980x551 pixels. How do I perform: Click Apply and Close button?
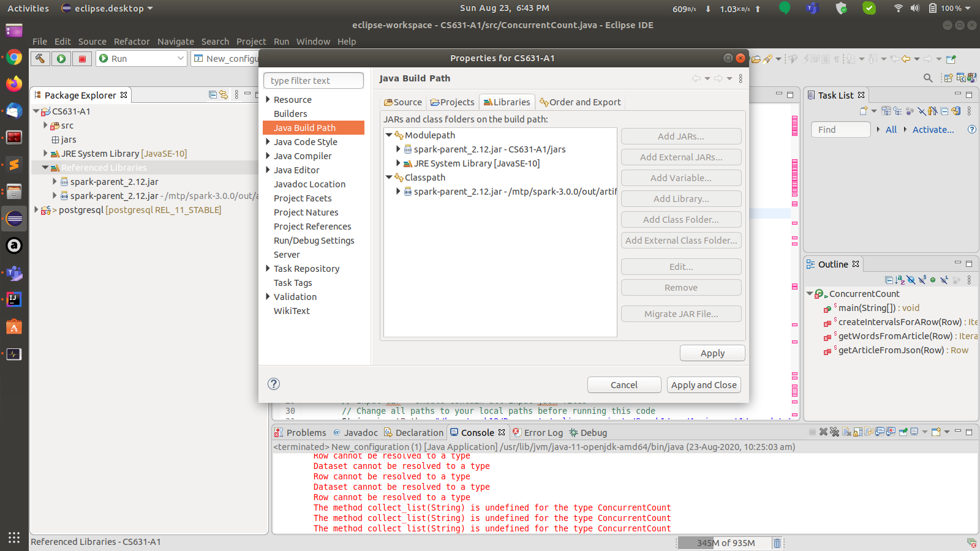(704, 385)
